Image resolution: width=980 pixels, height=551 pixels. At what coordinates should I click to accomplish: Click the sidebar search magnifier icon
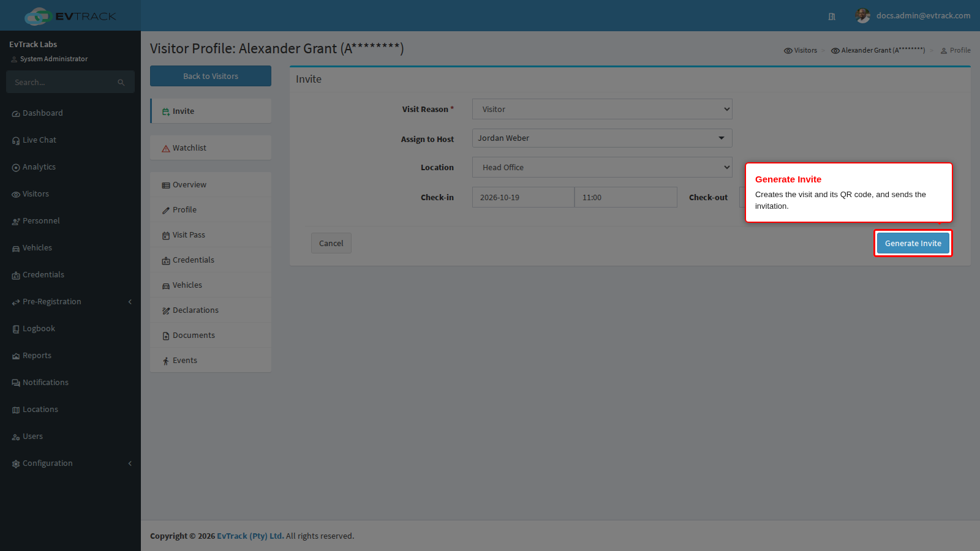(121, 83)
